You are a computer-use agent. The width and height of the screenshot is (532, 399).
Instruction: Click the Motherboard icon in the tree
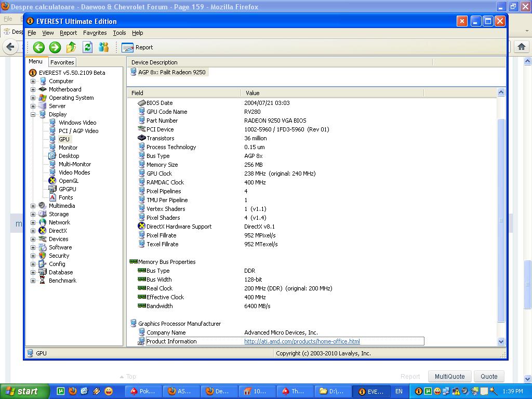[x=43, y=89]
